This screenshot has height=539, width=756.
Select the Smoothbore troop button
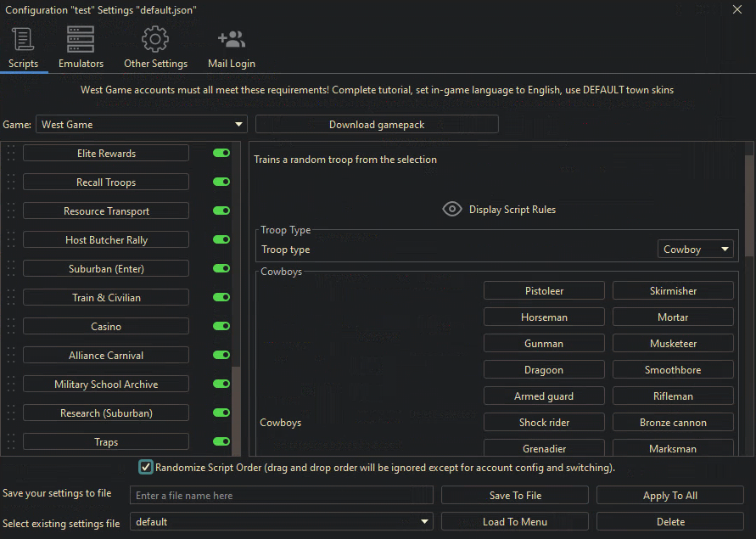(x=673, y=369)
